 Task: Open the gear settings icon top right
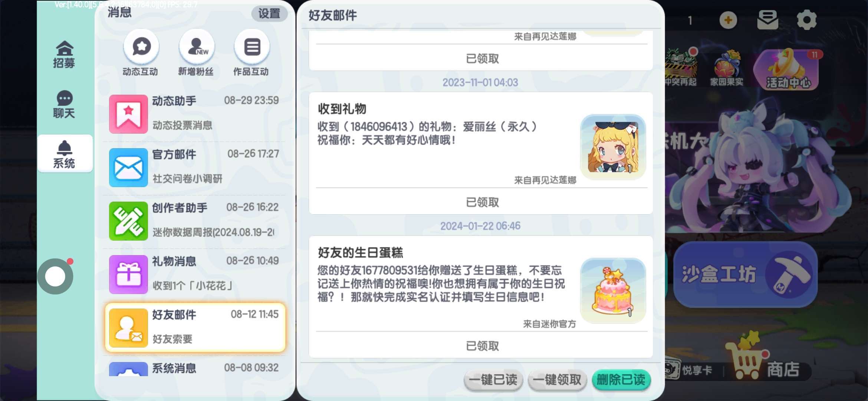coord(807,20)
